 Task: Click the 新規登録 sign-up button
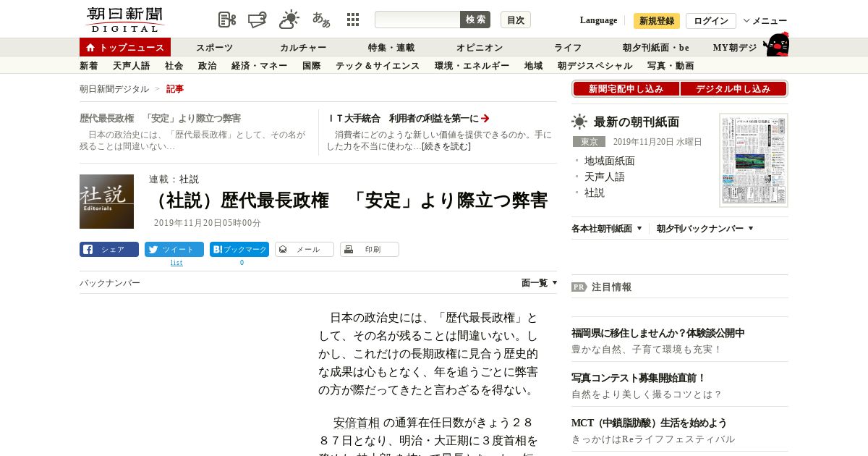(x=657, y=21)
